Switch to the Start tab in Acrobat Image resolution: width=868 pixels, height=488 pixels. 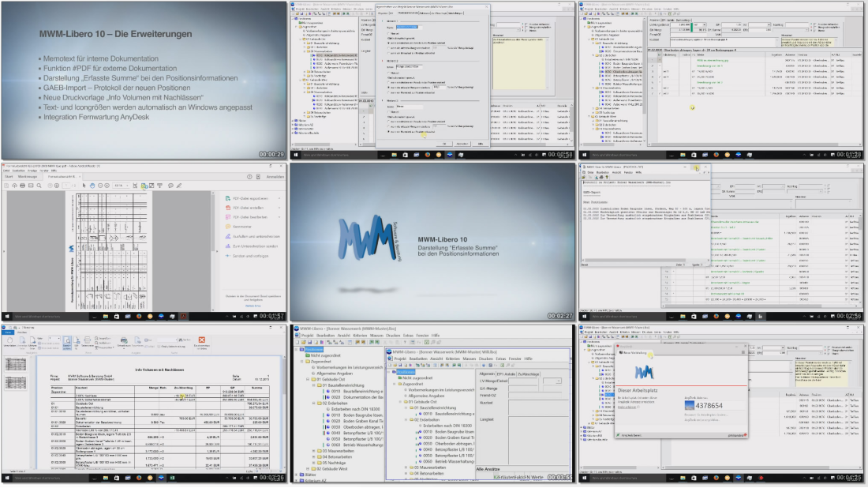coord(9,177)
